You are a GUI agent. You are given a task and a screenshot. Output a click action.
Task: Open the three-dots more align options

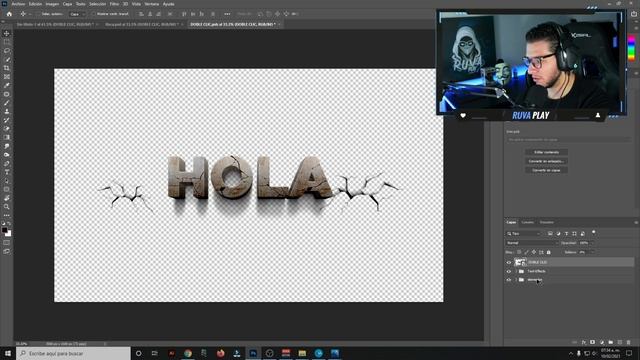click(x=227, y=14)
